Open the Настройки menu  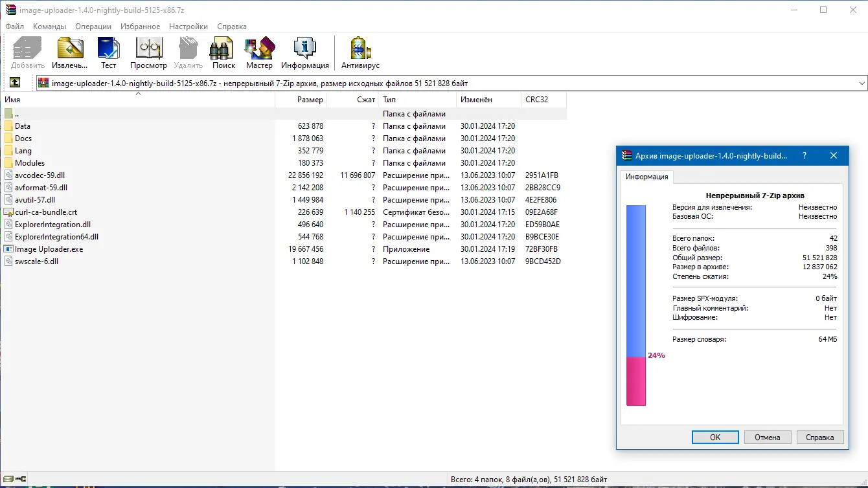(x=188, y=26)
